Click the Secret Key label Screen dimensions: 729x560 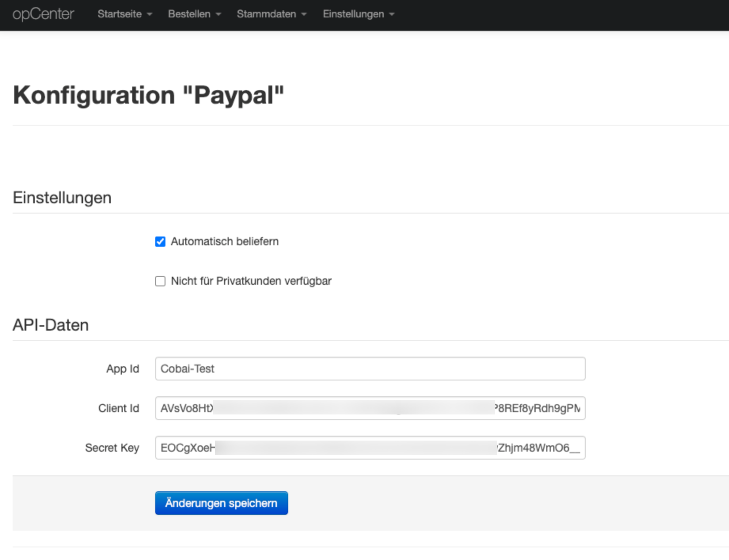112,448
